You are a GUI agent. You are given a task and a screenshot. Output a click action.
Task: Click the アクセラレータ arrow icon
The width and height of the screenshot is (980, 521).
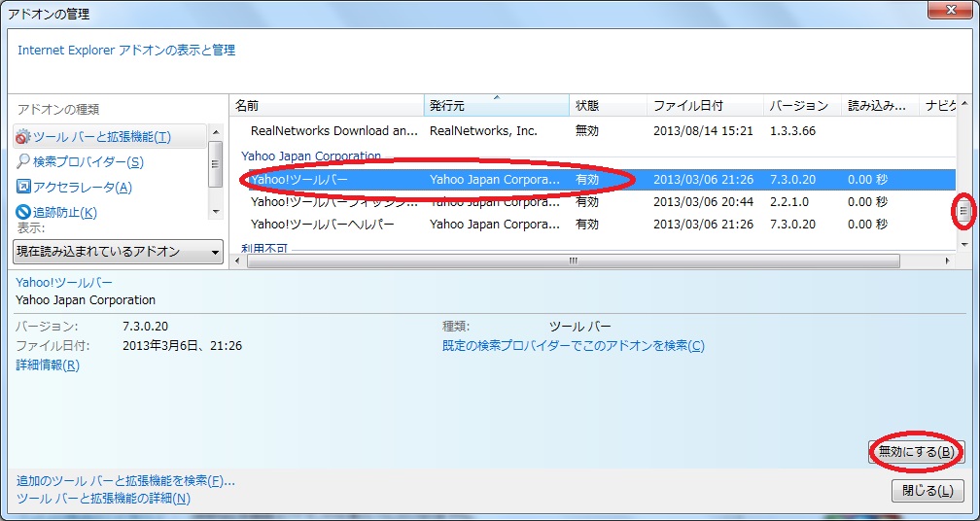coord(23,187)
